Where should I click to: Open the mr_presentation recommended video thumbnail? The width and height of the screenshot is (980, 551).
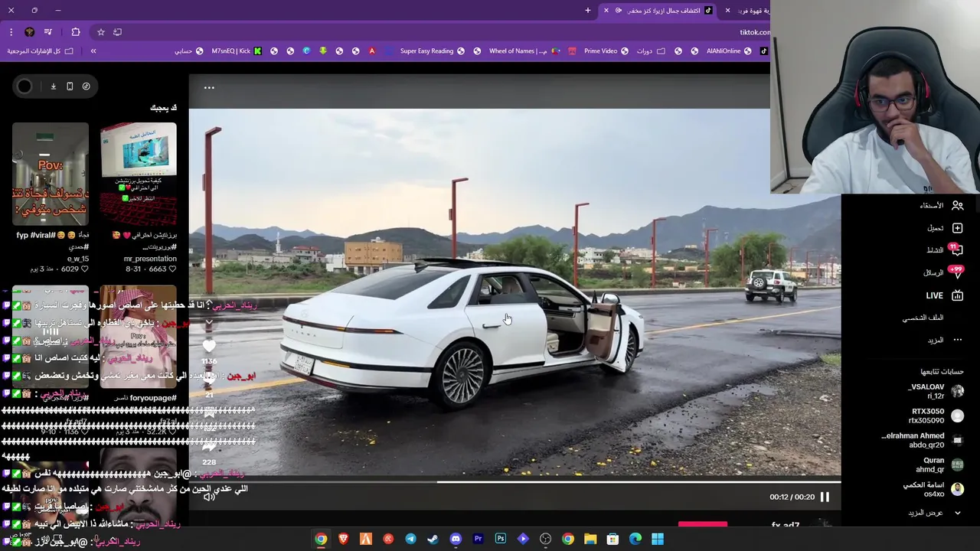[139, 174]
